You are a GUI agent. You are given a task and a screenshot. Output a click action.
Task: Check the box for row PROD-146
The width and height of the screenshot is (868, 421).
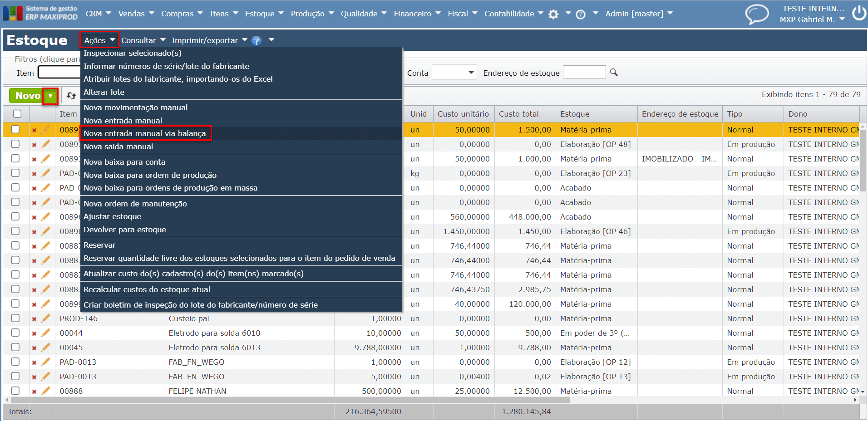pos(15,318)
